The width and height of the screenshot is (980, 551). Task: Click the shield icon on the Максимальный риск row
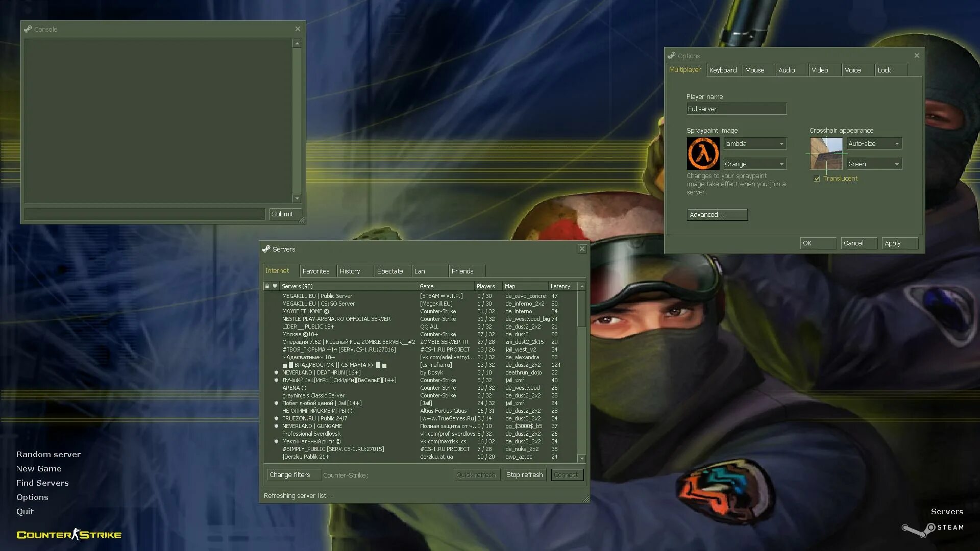pyautogui.click(x=276, y=441)
